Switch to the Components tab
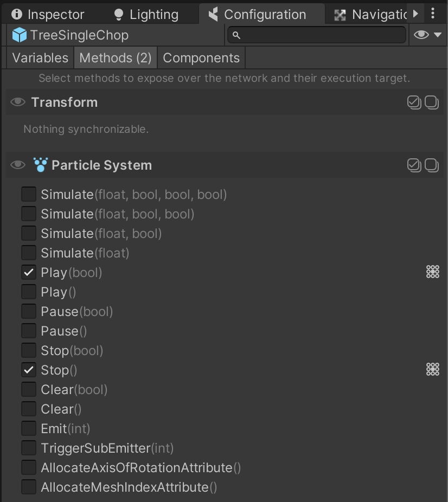The width and height of the screenshot is (448, 502). point(201,58)
